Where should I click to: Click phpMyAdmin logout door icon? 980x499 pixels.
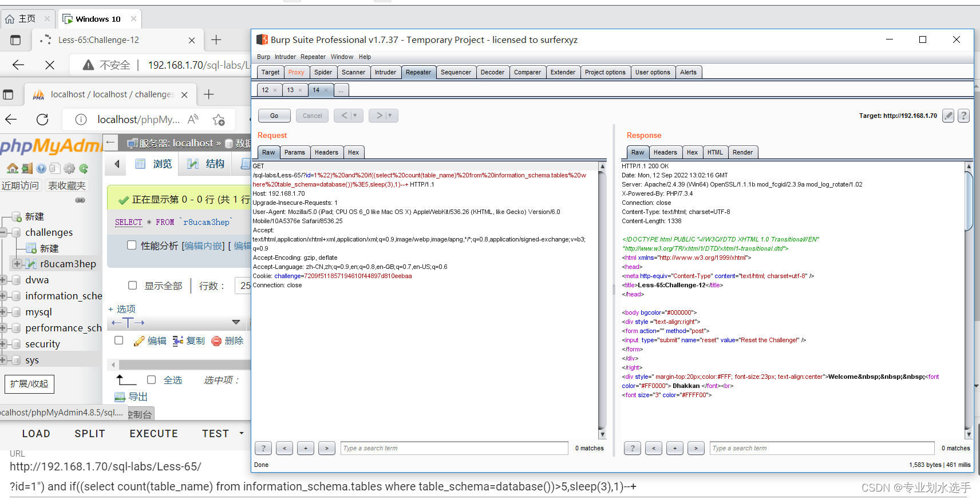tap(27, 168)
